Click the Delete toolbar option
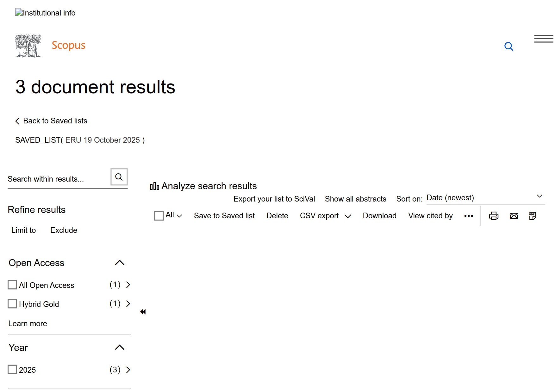Screen dimensions: 555x392 point(277,216)
